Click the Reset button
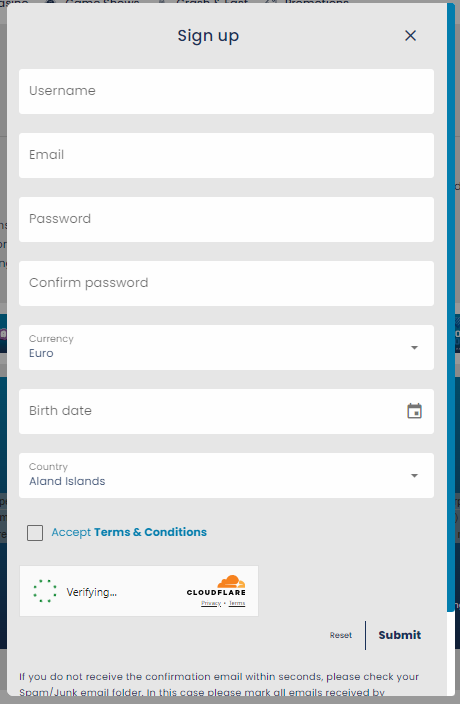The image size is (460, 704). 341,635
